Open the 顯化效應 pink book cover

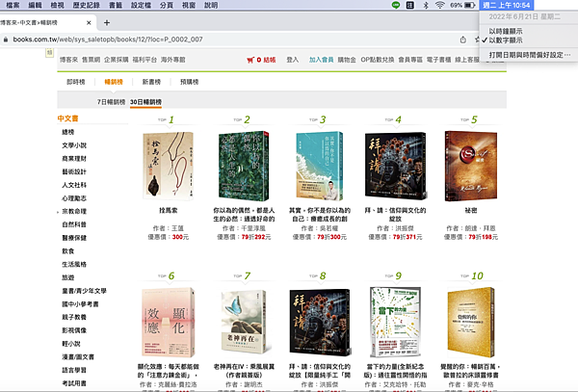pyautogui.click(x=168, y=322)
